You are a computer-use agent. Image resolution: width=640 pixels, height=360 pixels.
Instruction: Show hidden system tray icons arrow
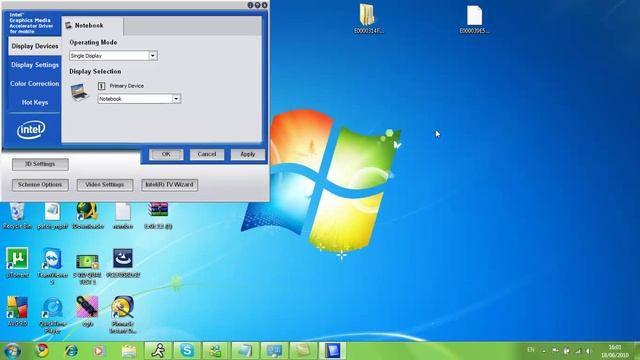(x=544, y=351)
